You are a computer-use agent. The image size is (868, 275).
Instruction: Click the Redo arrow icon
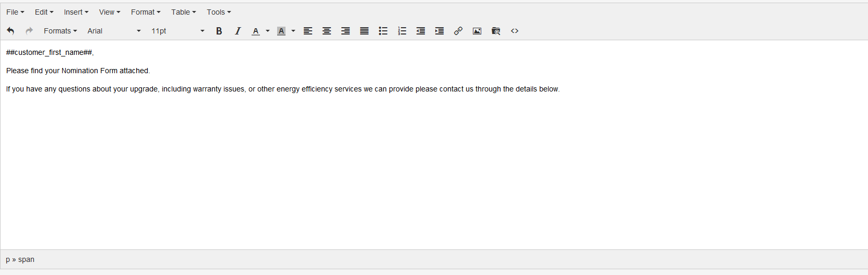pyautogui.click(x=29, y=31)
